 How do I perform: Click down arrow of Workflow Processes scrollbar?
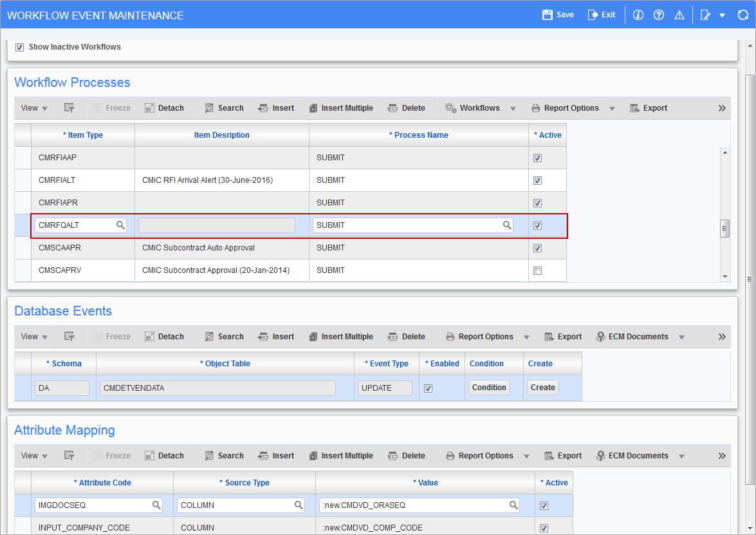click(x=725, y=277)
